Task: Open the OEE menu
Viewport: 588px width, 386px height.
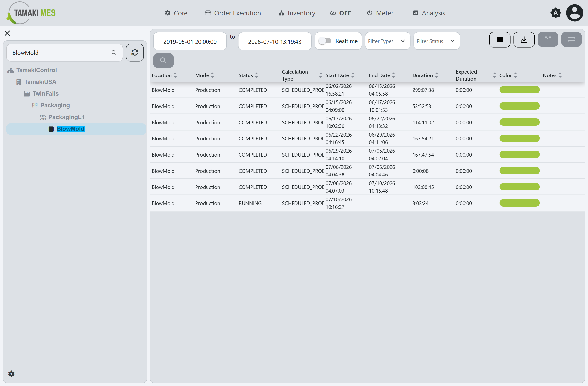Action: (341, 13)
